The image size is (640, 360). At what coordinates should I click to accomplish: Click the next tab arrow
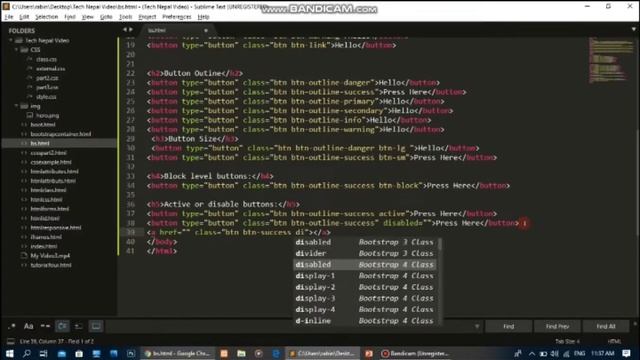click(x=131, y=29)
